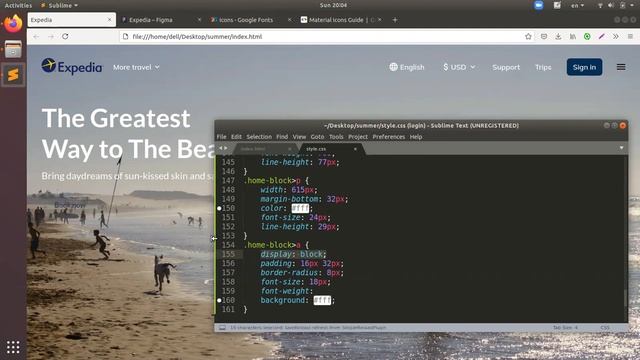Open Firefox library icon
640x360 pixels.
point(573,37)
